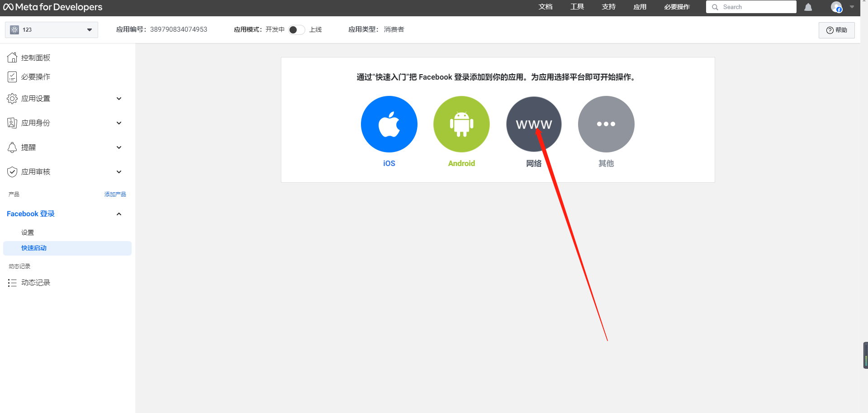This screenshot has width=868, height=413.
Task: Collapse the Facebook 登录 section chevron
Action: pyautogui.click(x=119, y=214)
